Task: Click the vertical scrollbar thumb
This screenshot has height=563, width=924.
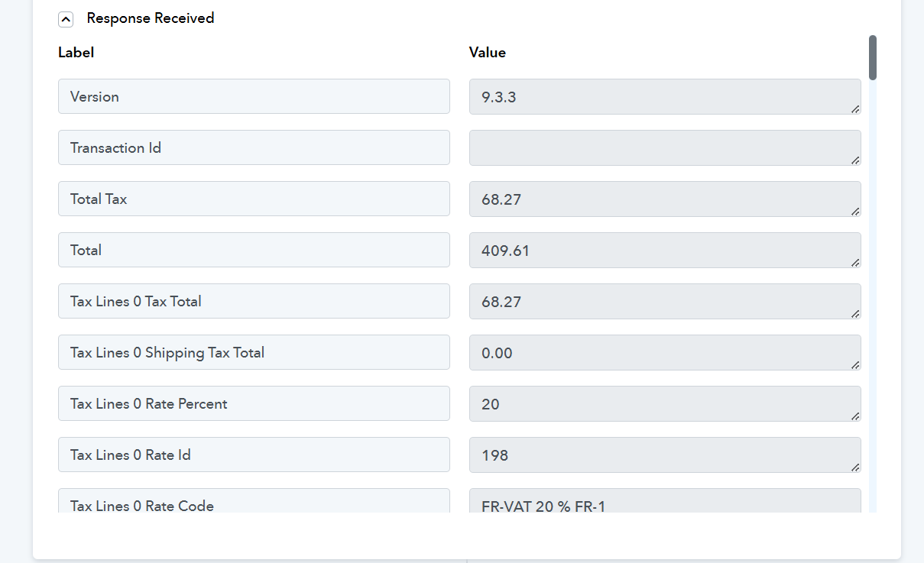Action: click(873, 57)
